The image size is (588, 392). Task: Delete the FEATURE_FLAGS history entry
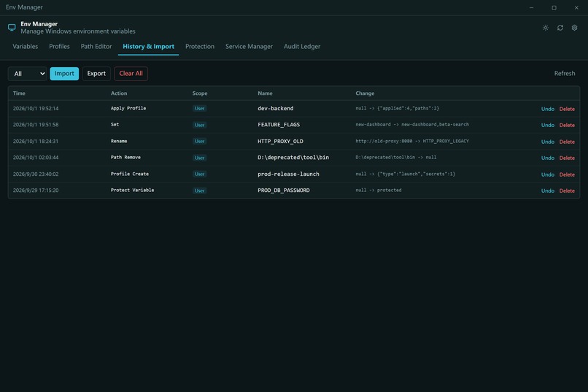point(567,125)
